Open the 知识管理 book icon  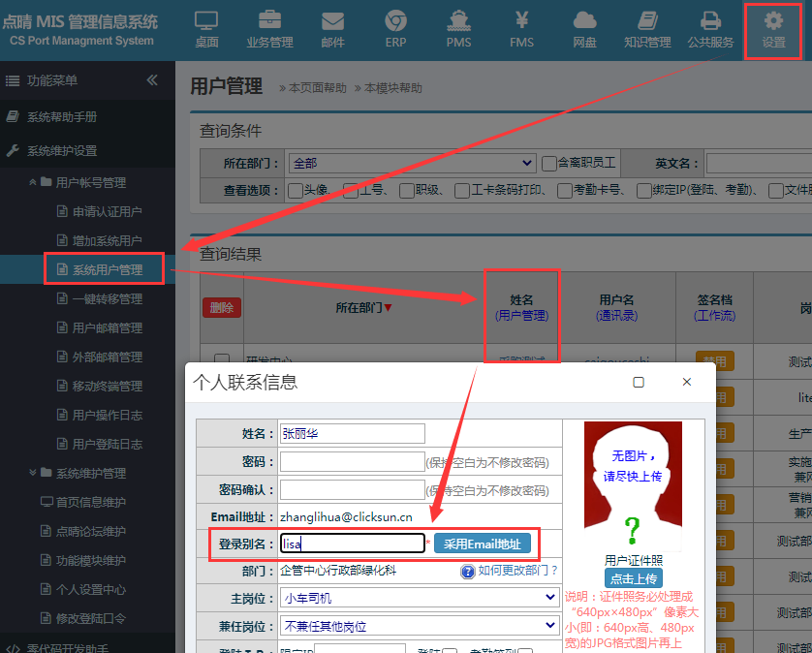(647, 29)
